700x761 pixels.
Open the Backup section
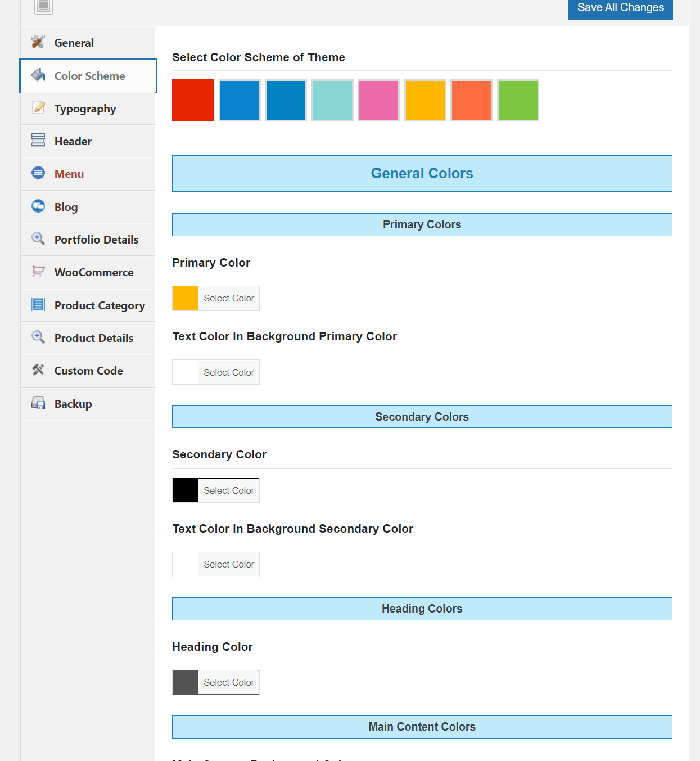click(x=73, y=403)
